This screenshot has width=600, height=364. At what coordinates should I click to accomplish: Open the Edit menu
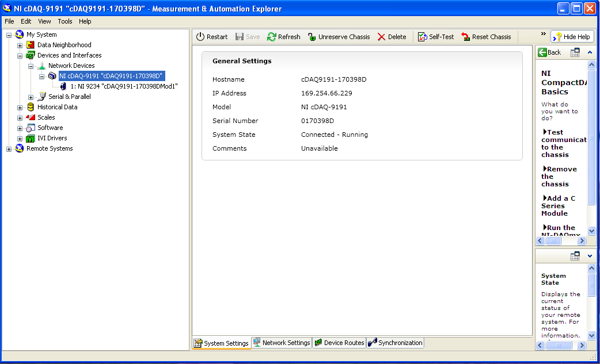click(26, 21)
